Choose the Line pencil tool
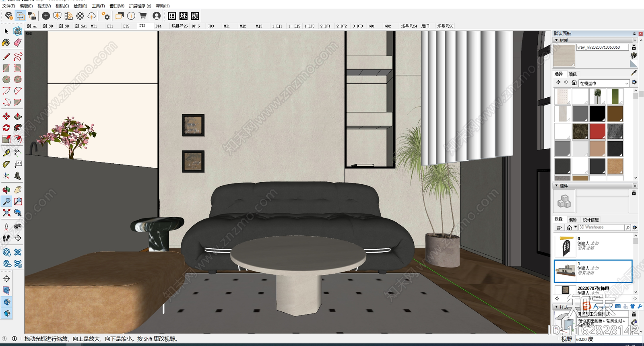Screen dimensions: 644x346 pos(6,56)
